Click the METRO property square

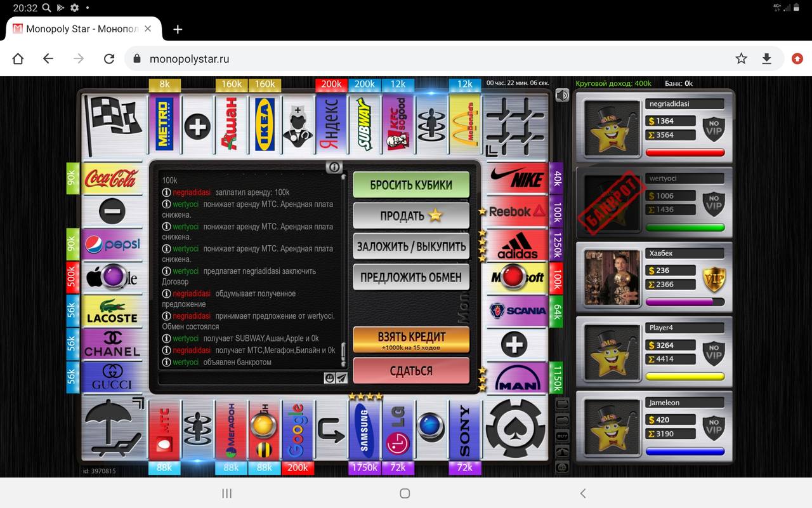(164, 124)
